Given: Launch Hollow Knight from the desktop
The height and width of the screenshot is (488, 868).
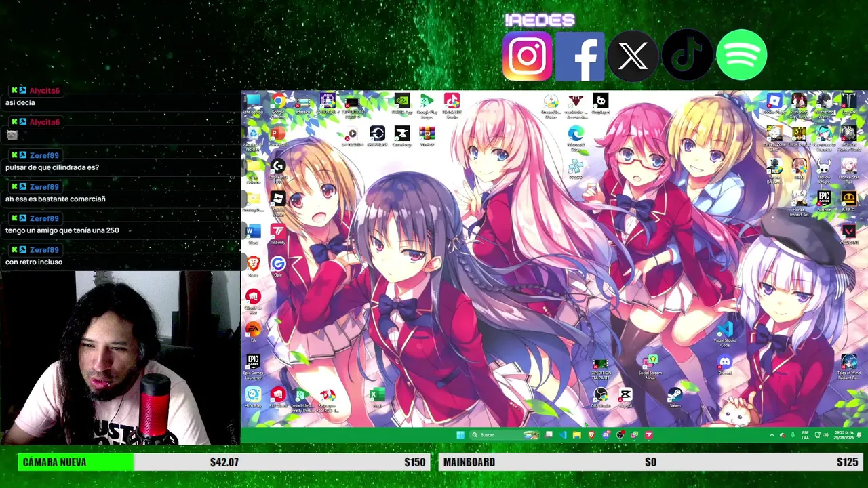Looking at the screenshot, I should tap(824, 169).
